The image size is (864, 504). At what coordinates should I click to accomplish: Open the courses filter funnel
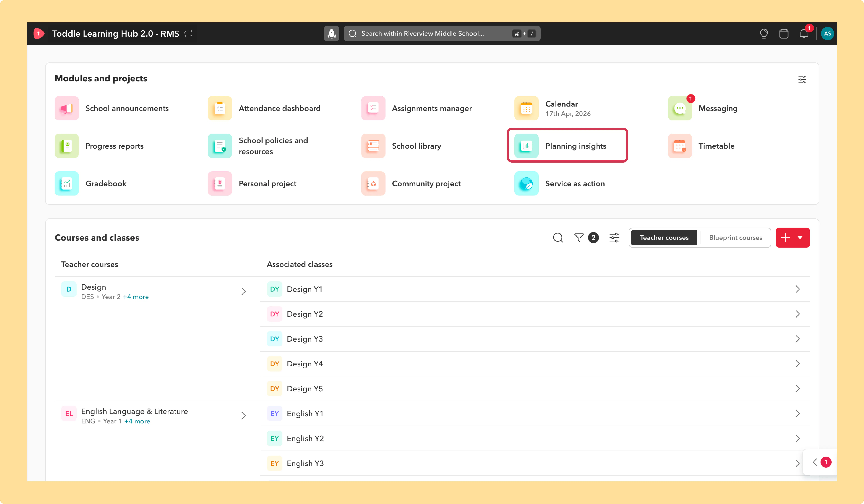tap(579, 238)
